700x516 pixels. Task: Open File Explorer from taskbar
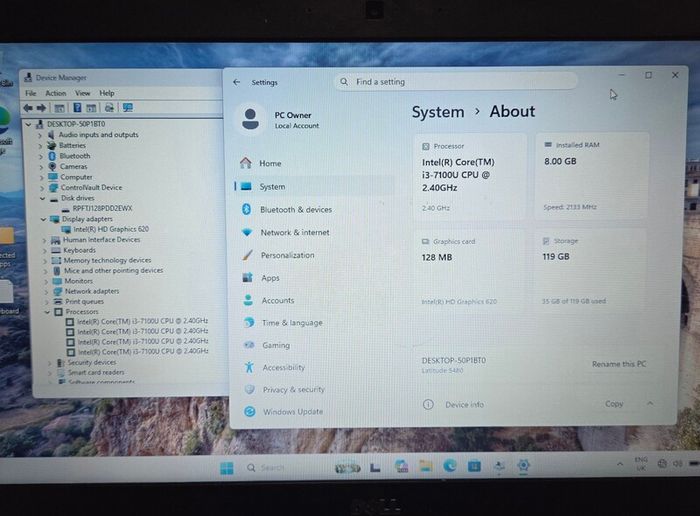tap(425, 466)
